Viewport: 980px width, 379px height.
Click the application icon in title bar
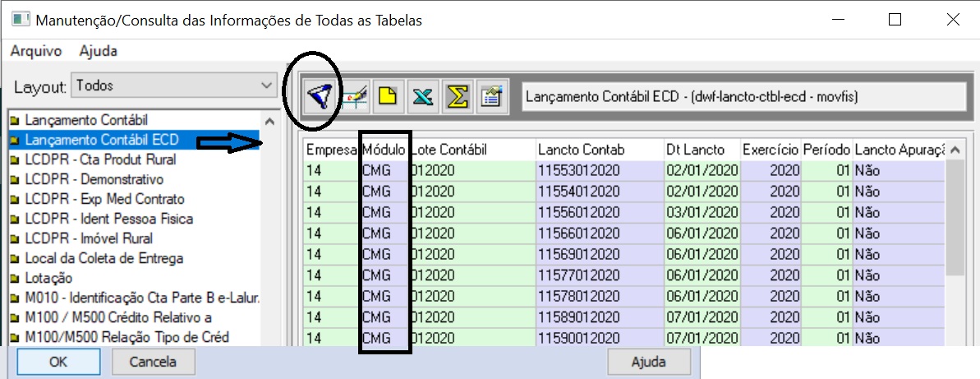pos(20,20)
